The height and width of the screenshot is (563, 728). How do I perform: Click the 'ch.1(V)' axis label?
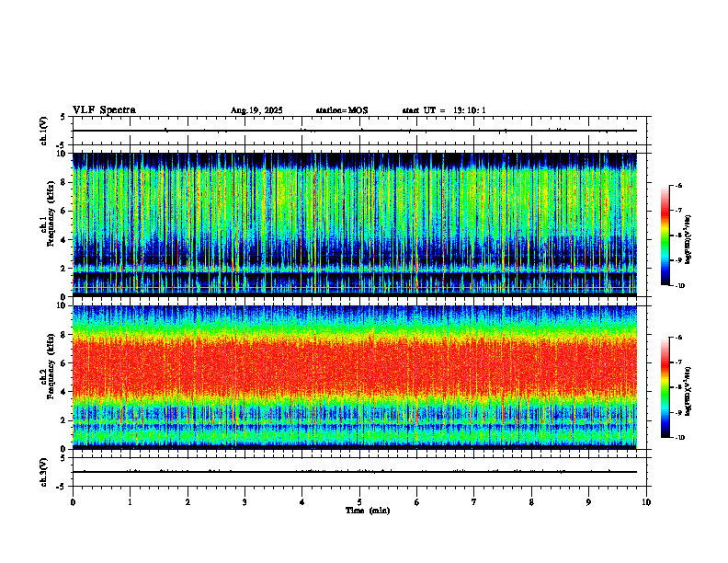[44, 131]
